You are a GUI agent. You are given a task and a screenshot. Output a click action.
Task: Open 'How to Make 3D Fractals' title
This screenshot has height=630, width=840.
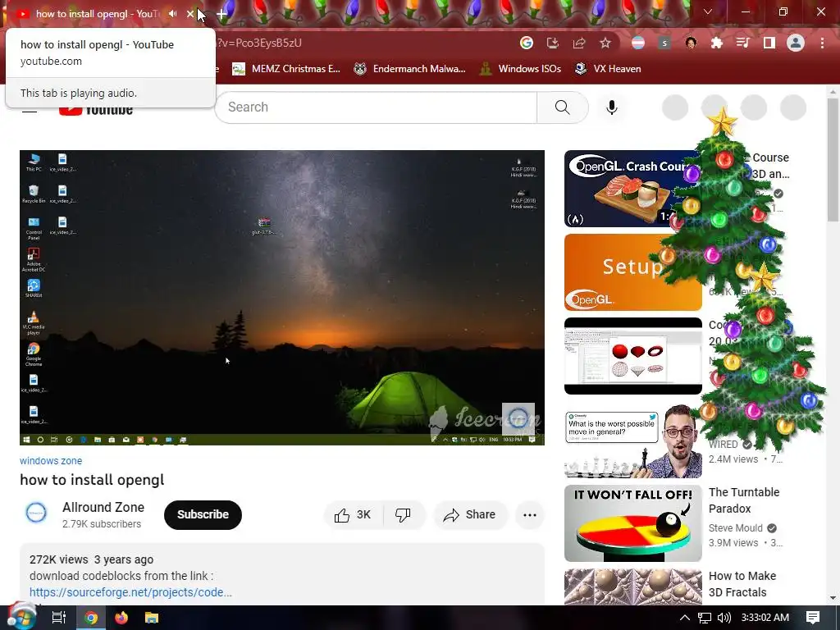(x=742, y=584)
